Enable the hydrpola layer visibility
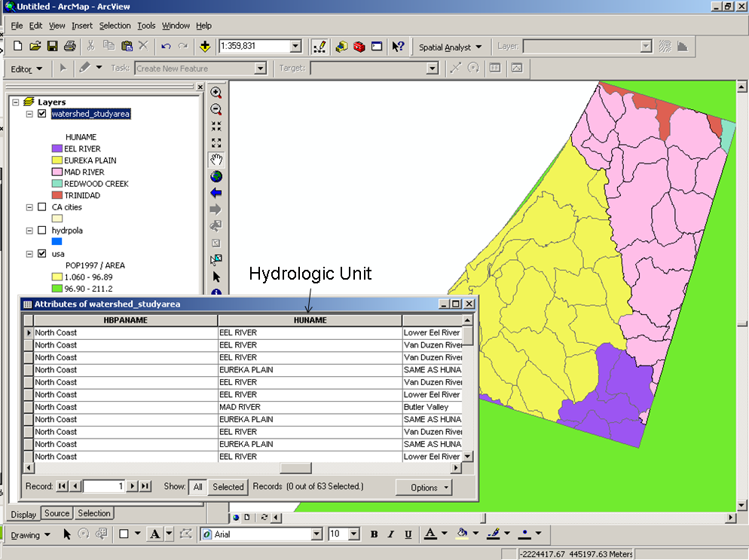The height and width of the screenshot is (560, 749). pyautogui.click(x=41, y=230)
